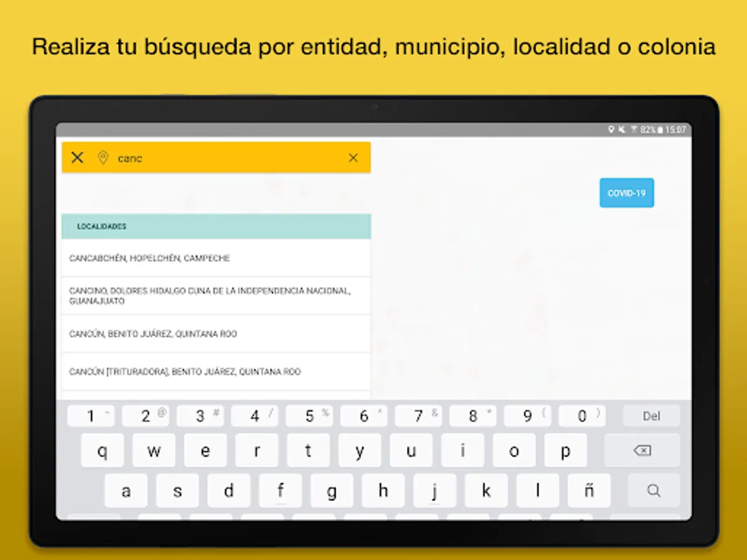747x560 pixels.
Task: Tap the letter w key
Action: tap(154, 450)
